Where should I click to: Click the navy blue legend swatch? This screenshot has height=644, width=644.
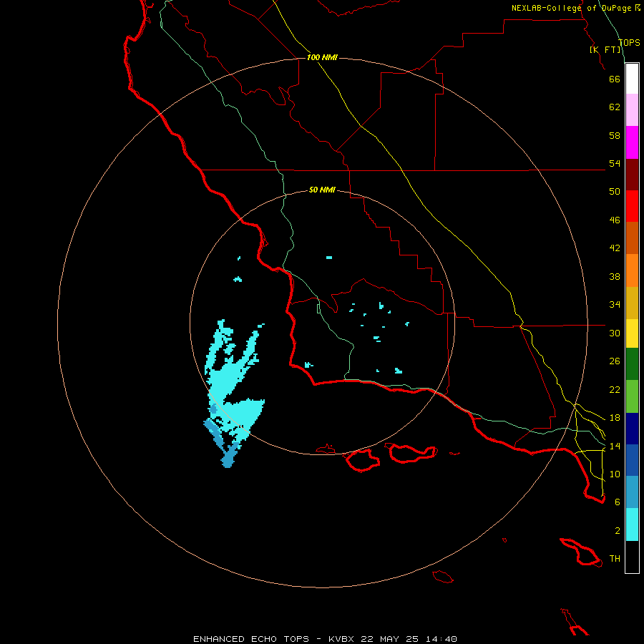tap(632, 429)
